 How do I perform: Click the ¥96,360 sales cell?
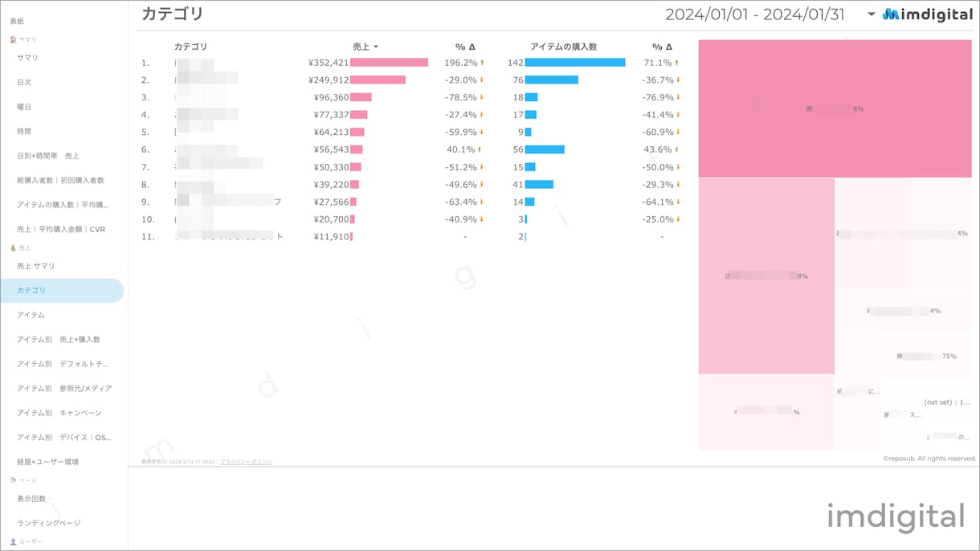331,97
